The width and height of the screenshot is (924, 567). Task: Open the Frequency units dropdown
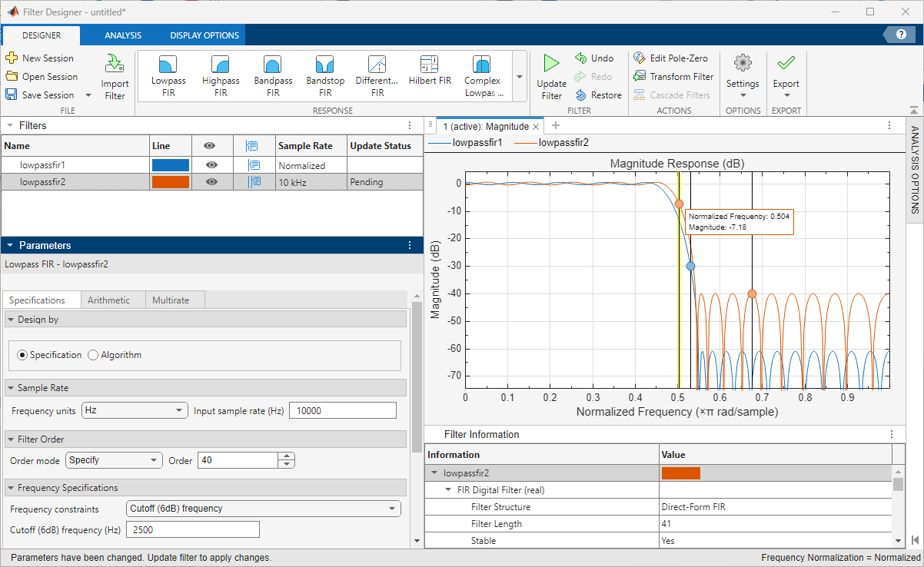coord(135,410)
